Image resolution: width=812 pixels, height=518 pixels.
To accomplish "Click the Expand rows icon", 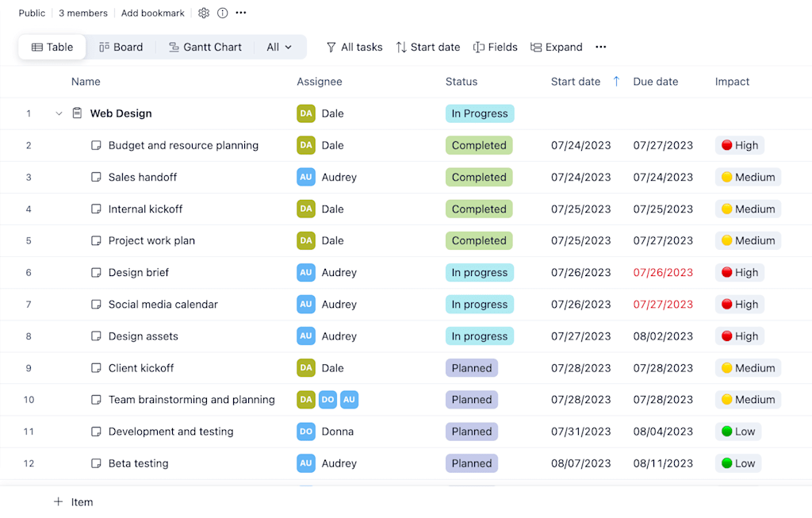I will 536,47.
